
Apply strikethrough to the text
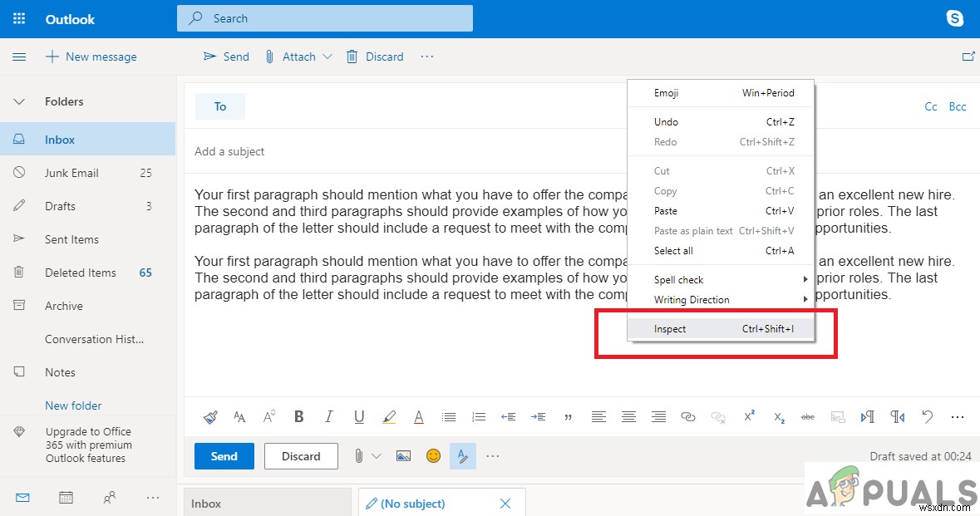[807, 416]
